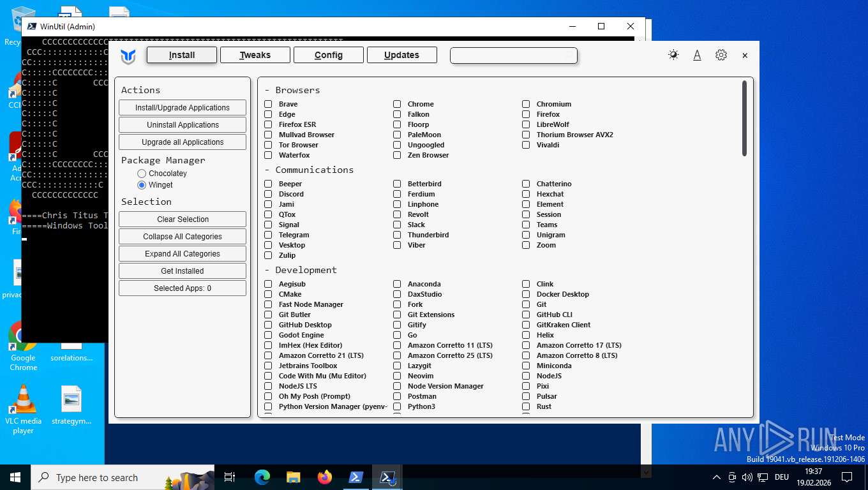Select the Chocolatey package manager radio button

(142, 174)
